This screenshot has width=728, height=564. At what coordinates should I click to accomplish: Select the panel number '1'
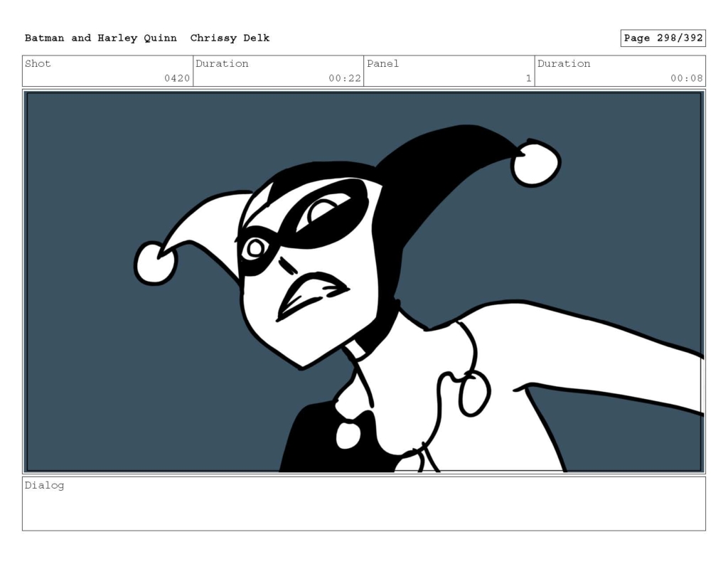[528, 78]
